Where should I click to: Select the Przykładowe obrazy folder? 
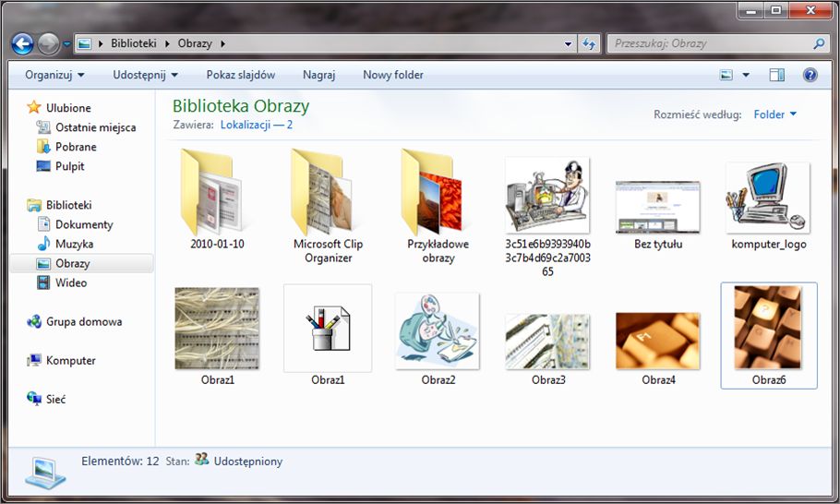coord(438,206)
